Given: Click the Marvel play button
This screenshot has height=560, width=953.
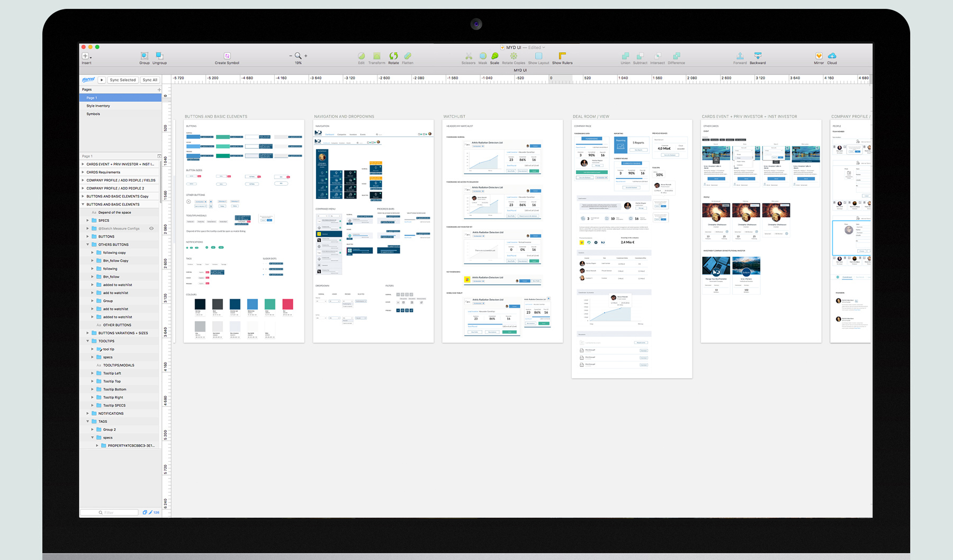Looking at the screenshot, I should pyautogui.click(x=102, y=80).
